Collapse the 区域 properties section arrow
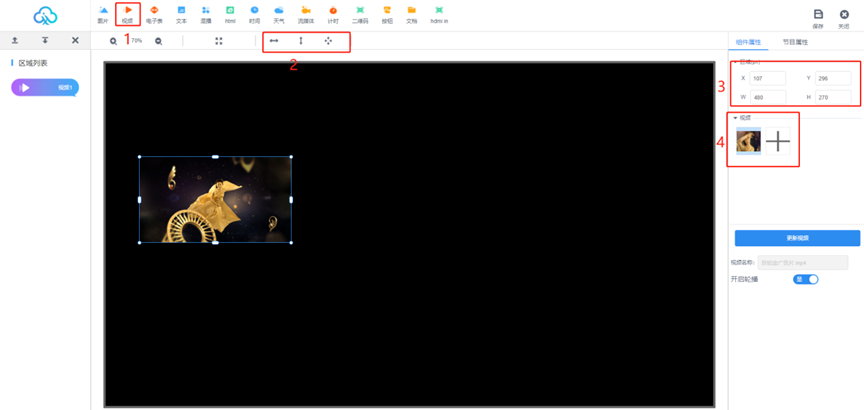864x410 pixels. pos(735,62)
